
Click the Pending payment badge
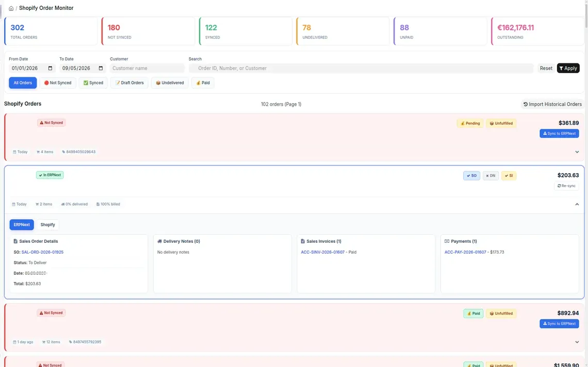(470, 123)
